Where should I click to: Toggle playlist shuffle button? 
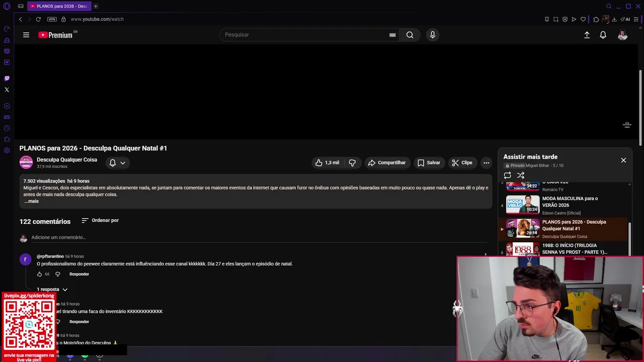(521, 175)
